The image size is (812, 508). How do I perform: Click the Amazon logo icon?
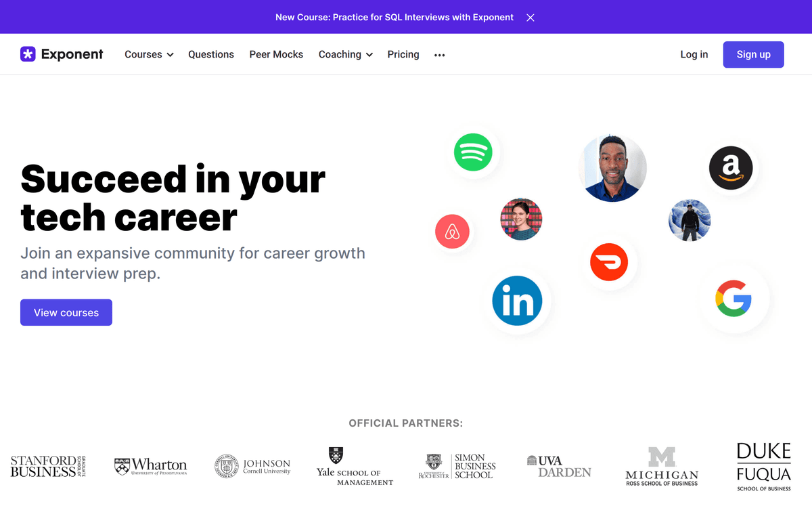tap(731, 168)
